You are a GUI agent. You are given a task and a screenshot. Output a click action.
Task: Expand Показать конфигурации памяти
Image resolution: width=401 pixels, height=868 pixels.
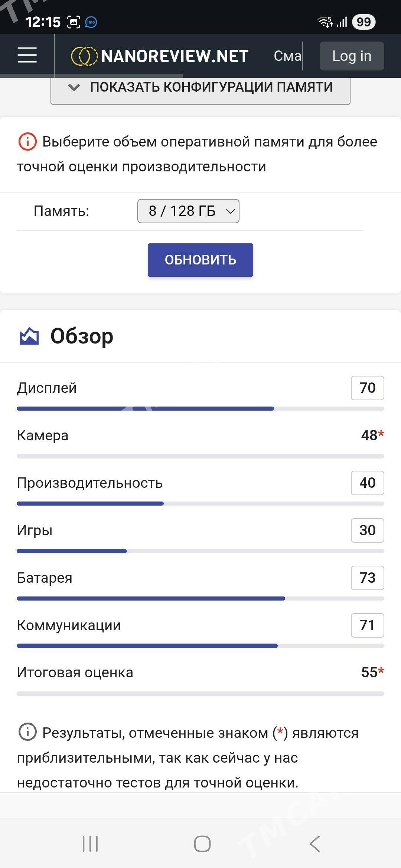point(200,88)
